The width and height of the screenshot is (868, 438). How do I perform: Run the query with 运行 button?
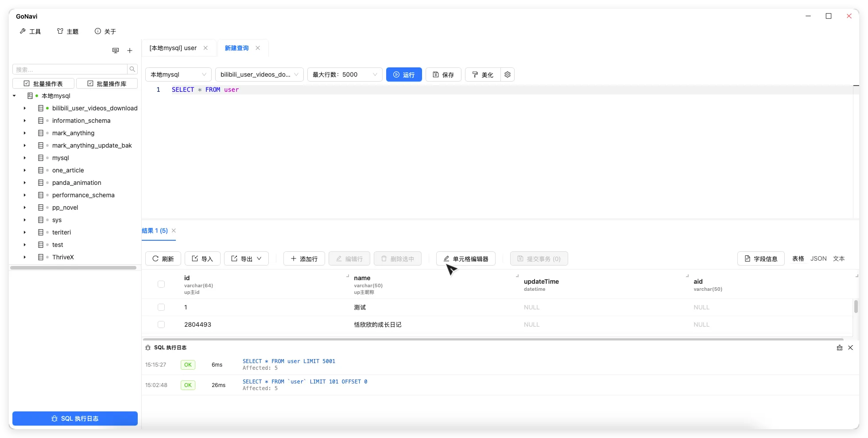404,74
